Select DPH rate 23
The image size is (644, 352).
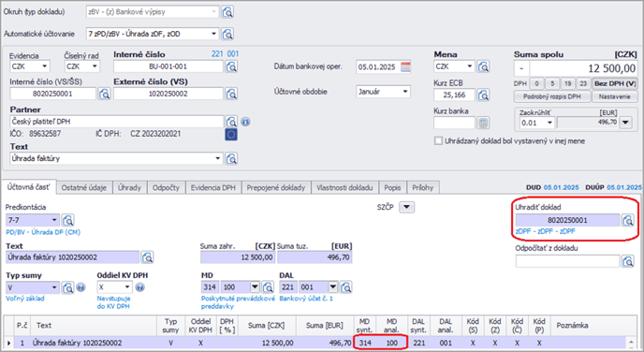583,83
